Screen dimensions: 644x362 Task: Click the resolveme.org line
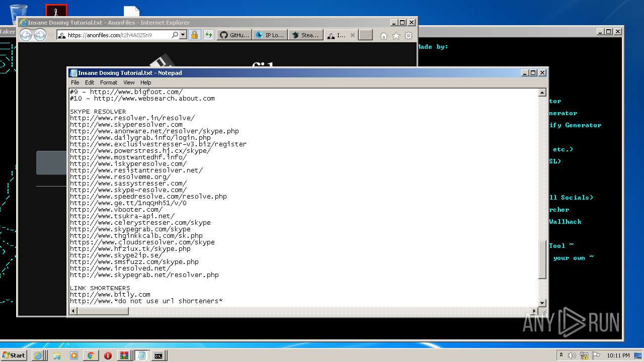click(x=120, y=177)
